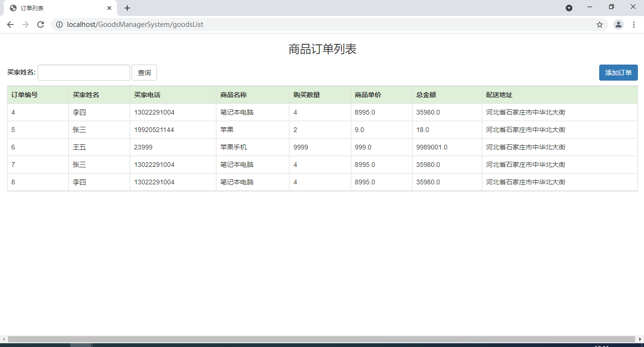The image size is (644, 347).
Task: Click total amount 18.0
Action: (423, 130)
